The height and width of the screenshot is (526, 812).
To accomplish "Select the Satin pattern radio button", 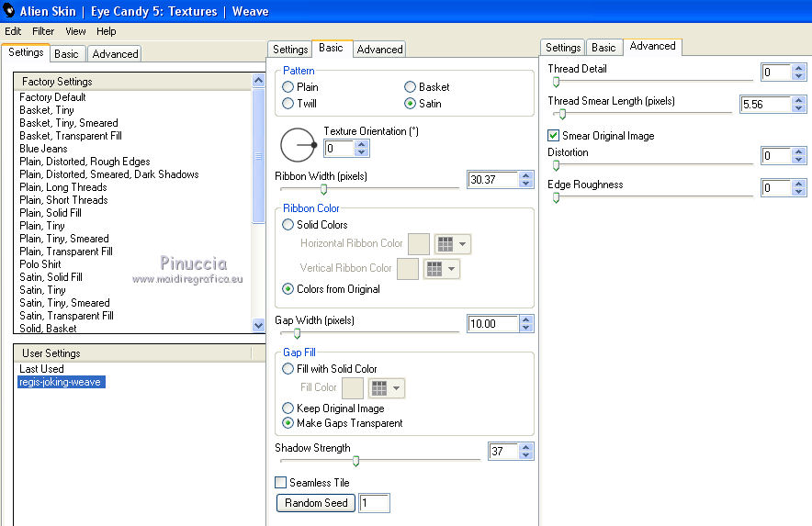I will point(411,104).
